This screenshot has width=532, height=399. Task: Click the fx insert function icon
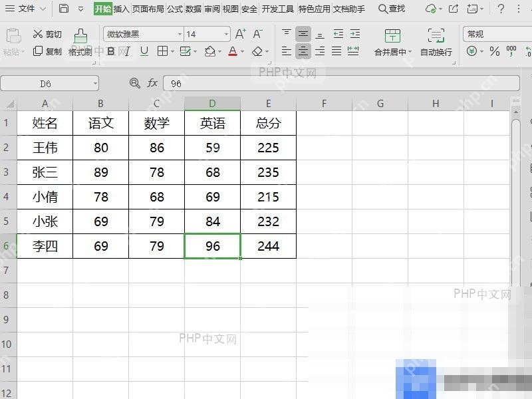click(x=152, y=83)
